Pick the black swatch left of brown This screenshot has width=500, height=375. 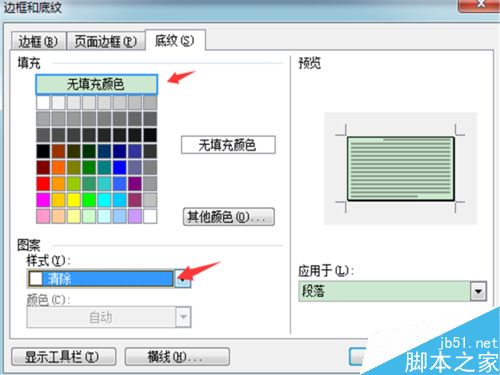43,151
